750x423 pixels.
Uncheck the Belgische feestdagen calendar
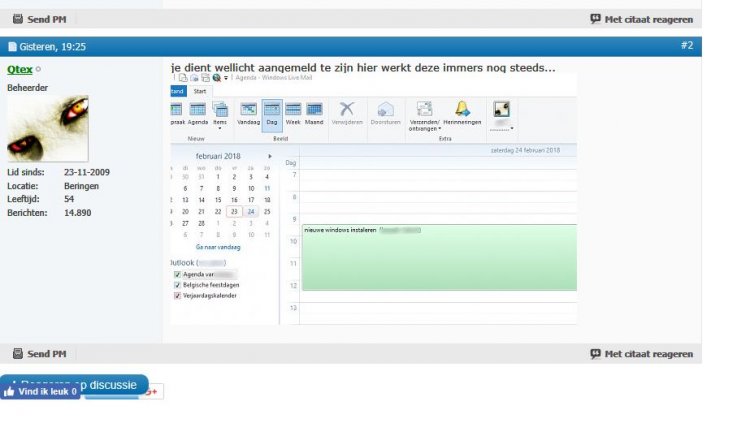pos(177,285)
